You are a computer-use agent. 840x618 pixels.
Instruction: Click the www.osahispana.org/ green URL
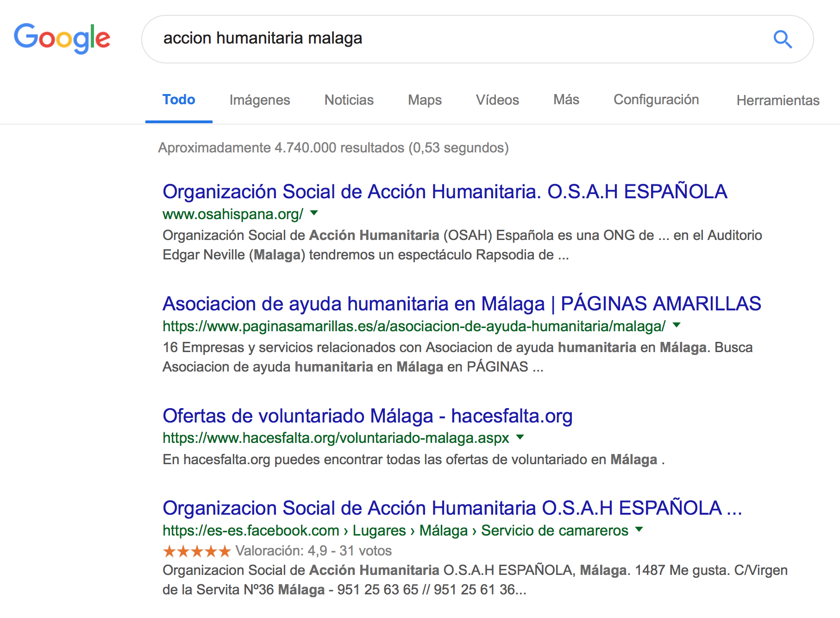click(233, 214)
